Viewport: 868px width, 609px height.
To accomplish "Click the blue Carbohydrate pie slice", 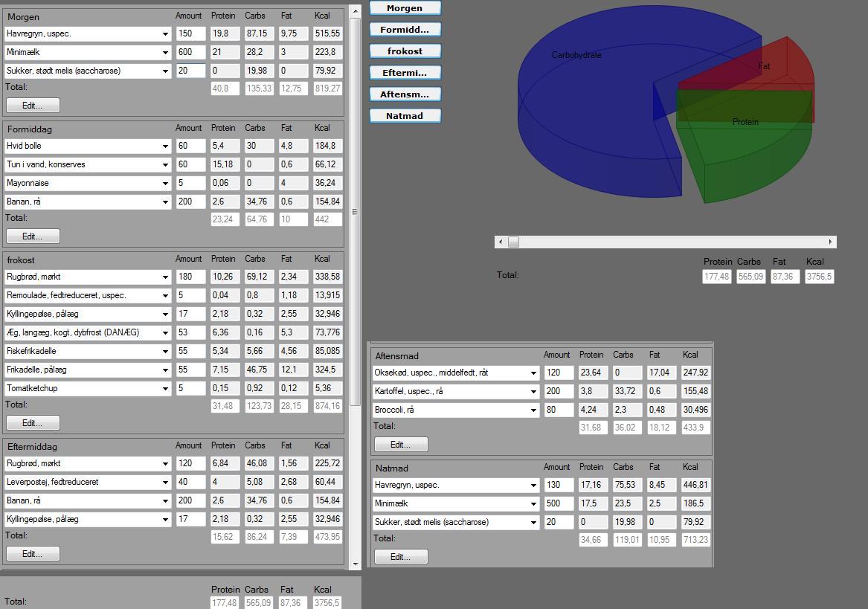I will point(587,111).
